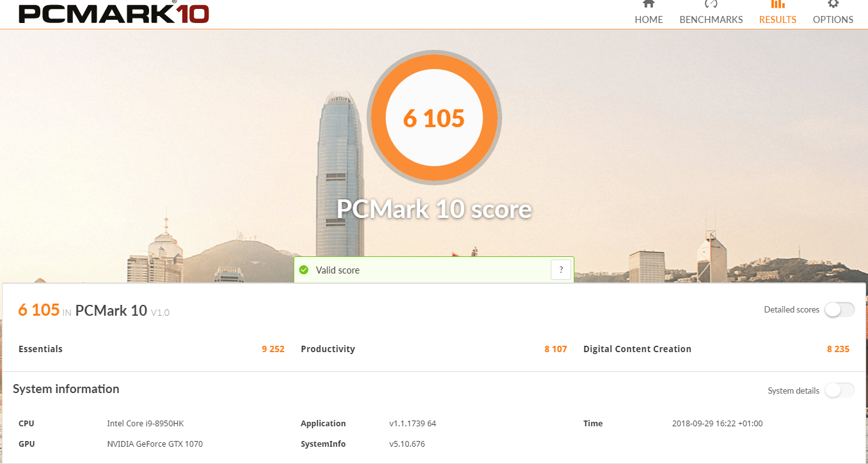The width and height of the screenshot is (868, 464).
Task: Turn on the System details switch
Action: coord(839,391)
